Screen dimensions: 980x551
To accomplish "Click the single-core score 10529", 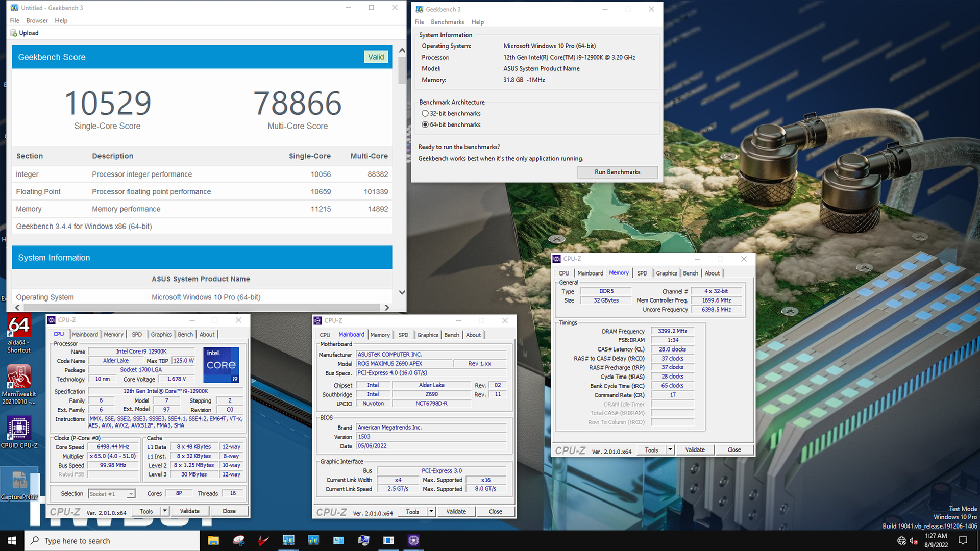I will [x=108, y=103].
